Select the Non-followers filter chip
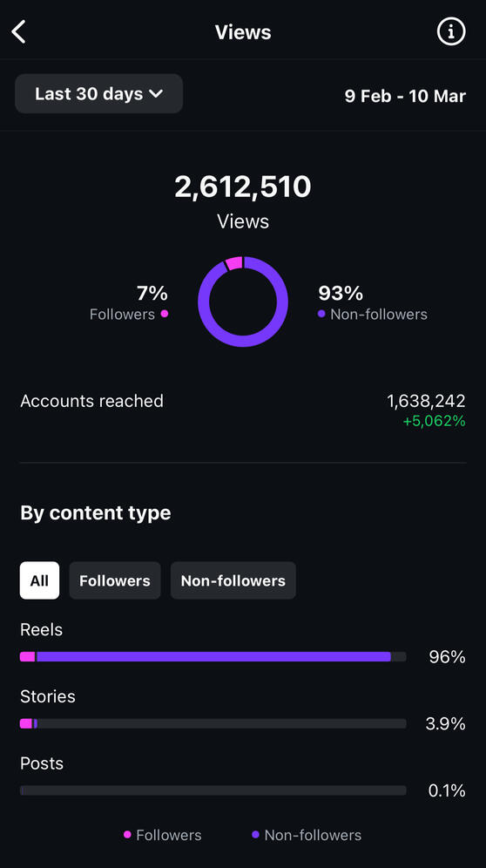This screenshot has height=868, width=486. [x=233, y=580]
